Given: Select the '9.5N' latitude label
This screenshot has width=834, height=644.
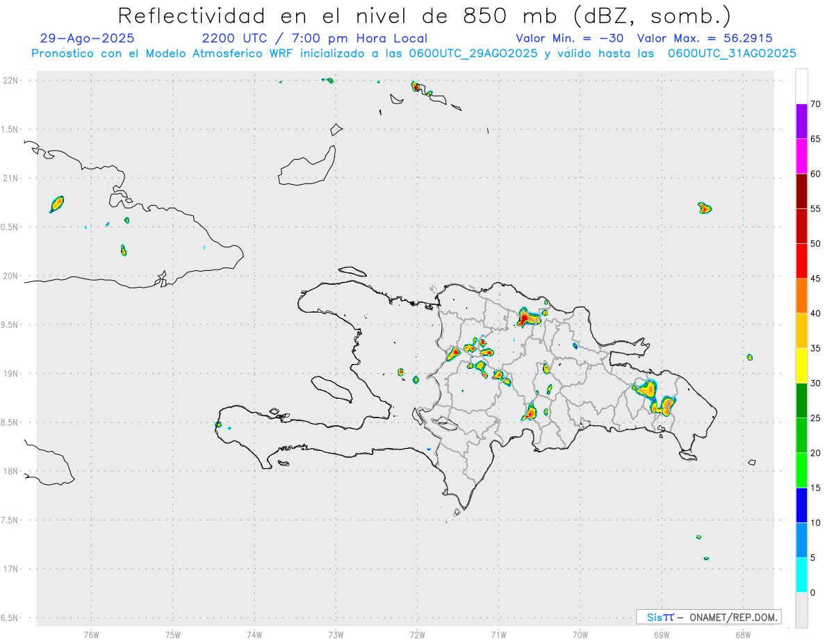Looking at the screenshot, I should point(9,324).
